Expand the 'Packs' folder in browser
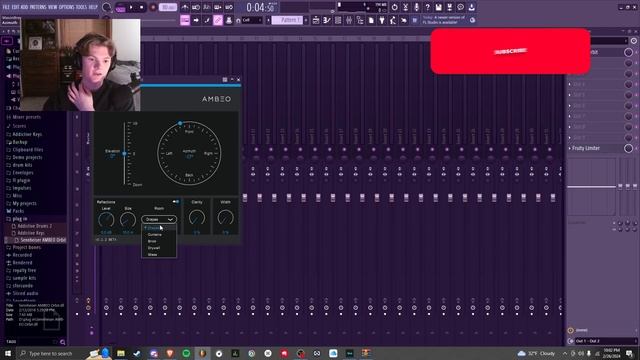This screenshot has width=640, height=360. [x=18, y=211]
